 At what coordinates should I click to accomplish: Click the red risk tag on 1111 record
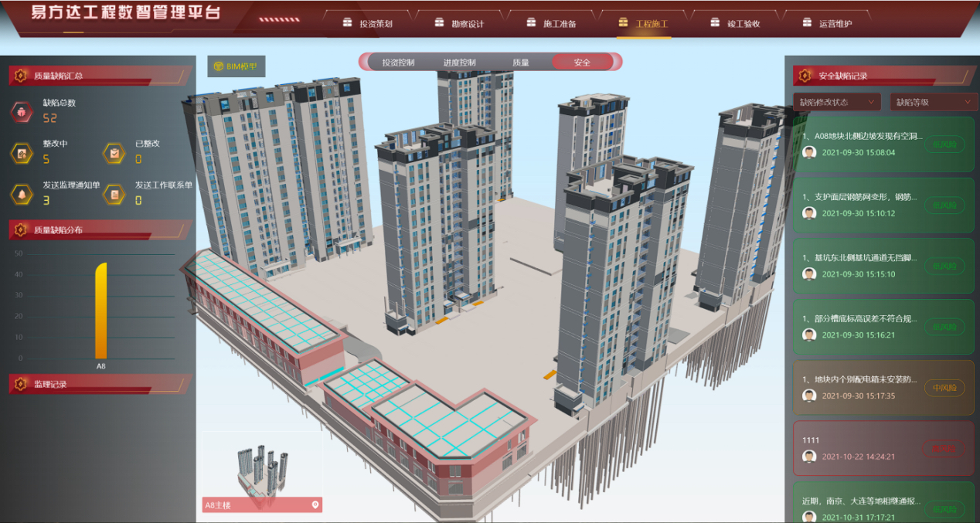[944, 449]
